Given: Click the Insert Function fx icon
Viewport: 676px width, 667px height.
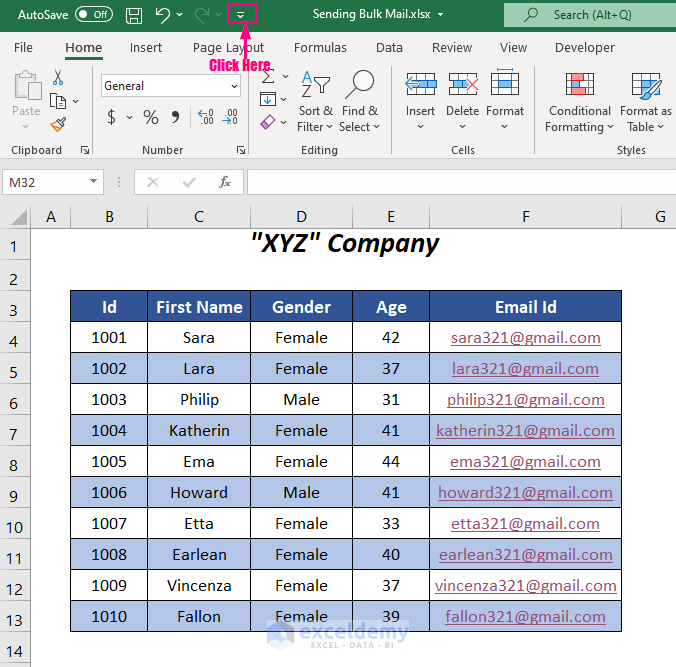Looking at the screenshot, I should click(225, 182).
